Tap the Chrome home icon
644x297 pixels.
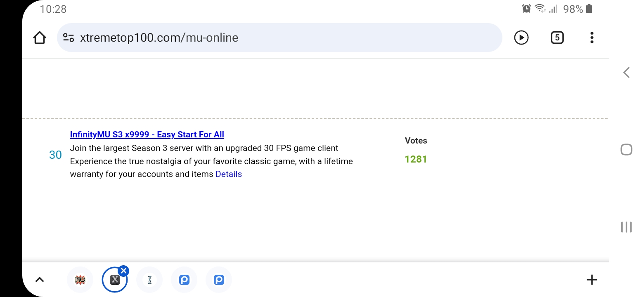[39, 38]
